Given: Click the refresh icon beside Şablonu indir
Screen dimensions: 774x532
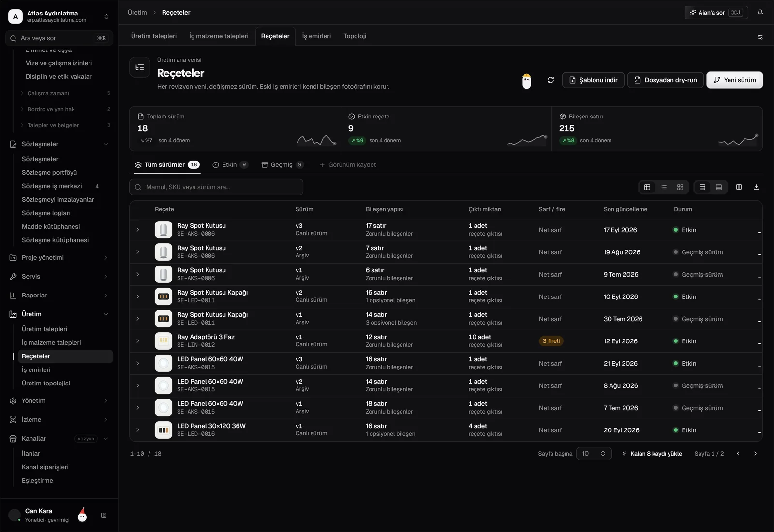Looking at the screenshot, I should click(551, 80).
